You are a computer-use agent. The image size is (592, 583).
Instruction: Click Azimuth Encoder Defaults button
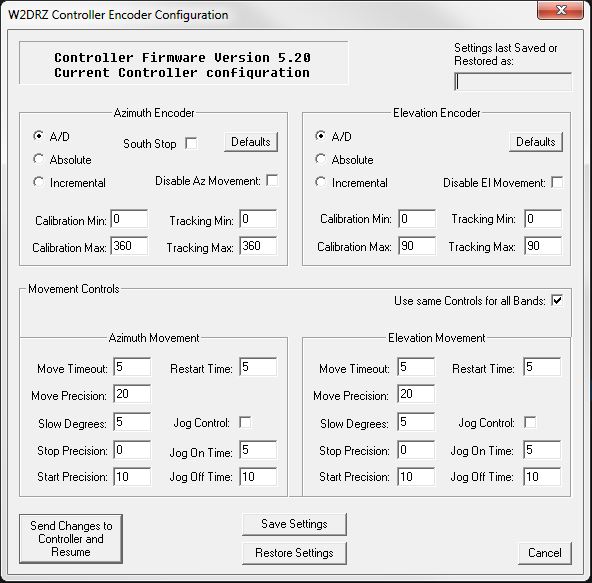(251, 142)
